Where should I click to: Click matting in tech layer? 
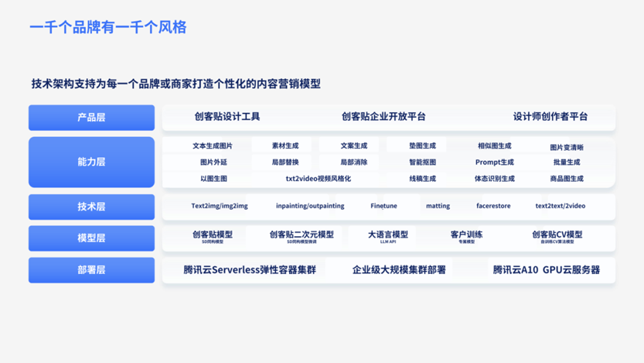[x=438, y=206]
